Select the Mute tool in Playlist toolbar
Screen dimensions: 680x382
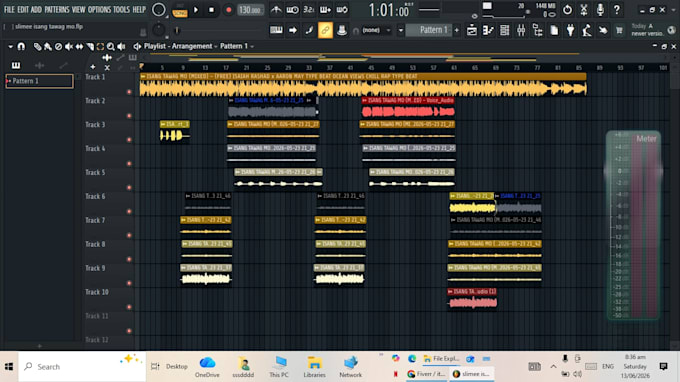click(69, 46)
